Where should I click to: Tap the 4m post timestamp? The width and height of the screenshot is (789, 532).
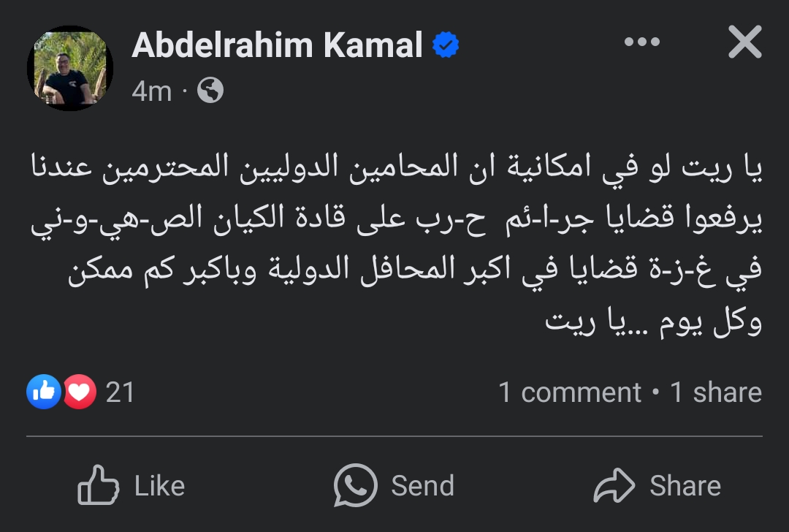click(x=151, y=91)
